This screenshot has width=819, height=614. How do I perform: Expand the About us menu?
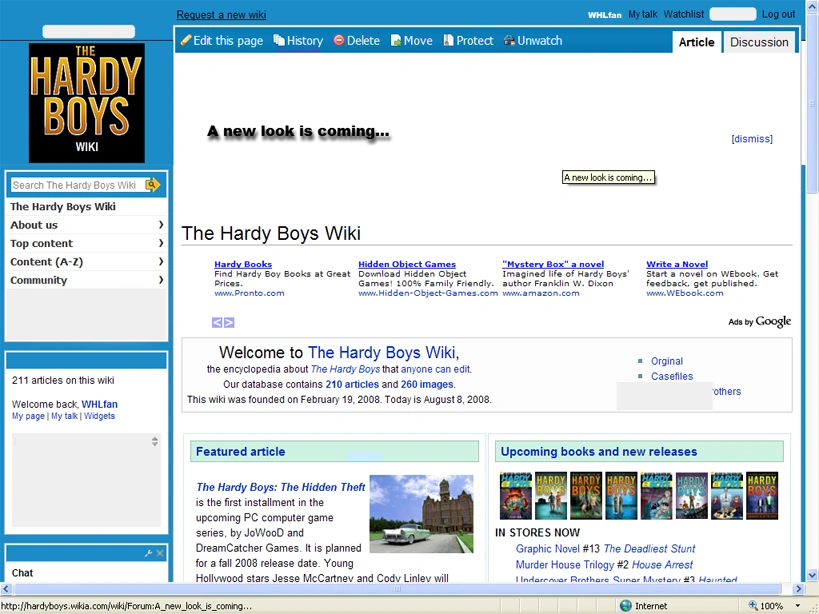(x=86, y=225)
